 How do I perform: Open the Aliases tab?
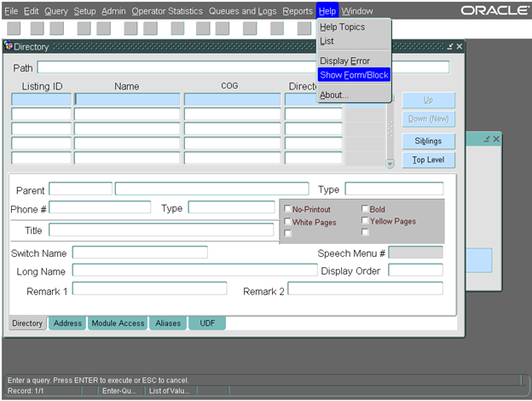click(x=168, y=323)
